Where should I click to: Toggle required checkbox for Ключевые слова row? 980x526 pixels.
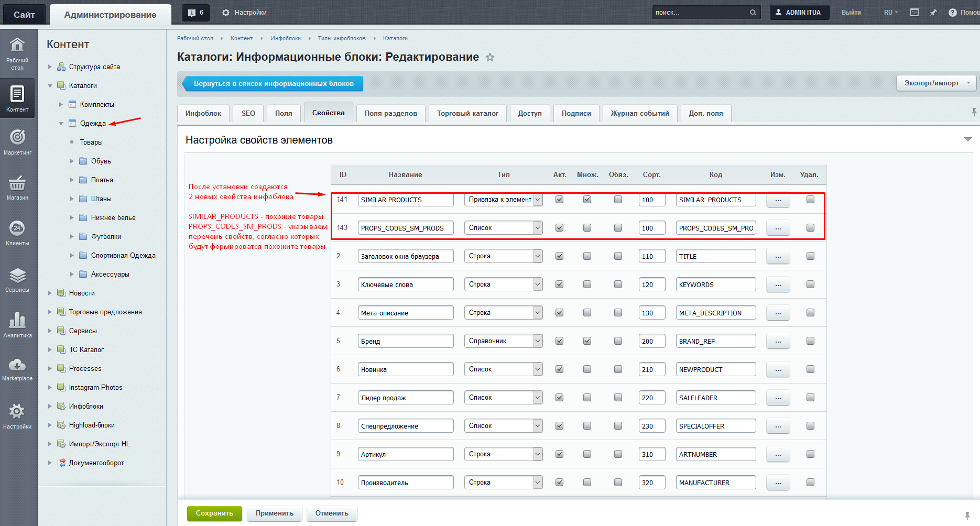tap(618, 284)
